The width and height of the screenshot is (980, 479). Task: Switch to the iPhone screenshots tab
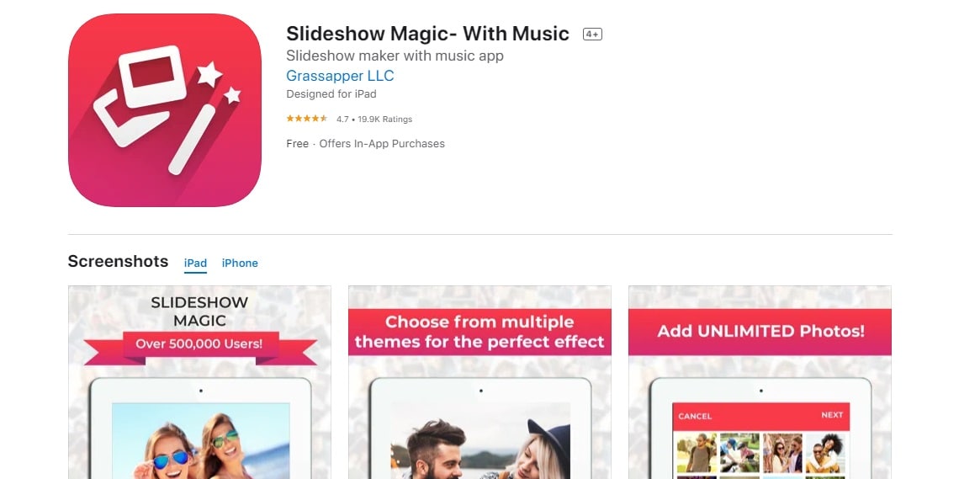[240, 263]
